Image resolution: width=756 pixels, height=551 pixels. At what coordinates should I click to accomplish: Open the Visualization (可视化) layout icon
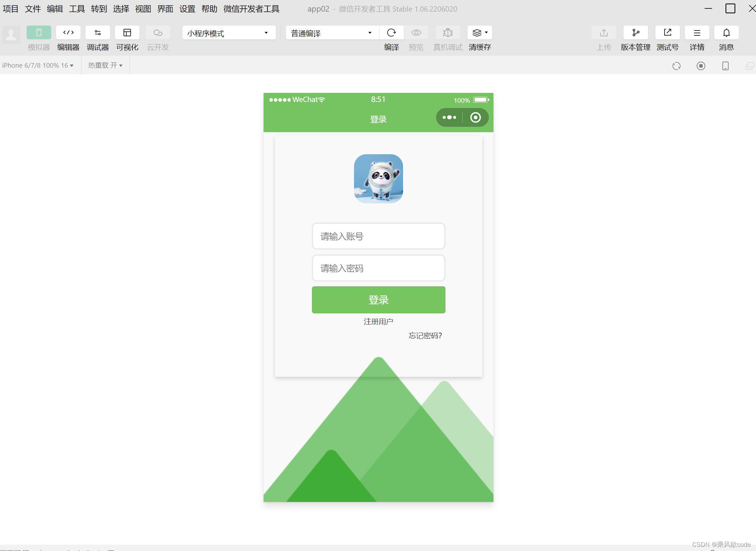coord(127,33)
